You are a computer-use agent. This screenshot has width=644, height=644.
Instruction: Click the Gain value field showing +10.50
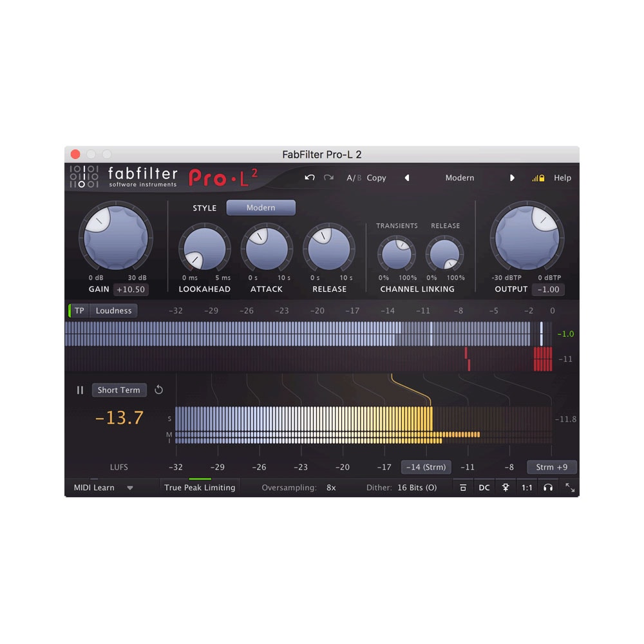131,289
